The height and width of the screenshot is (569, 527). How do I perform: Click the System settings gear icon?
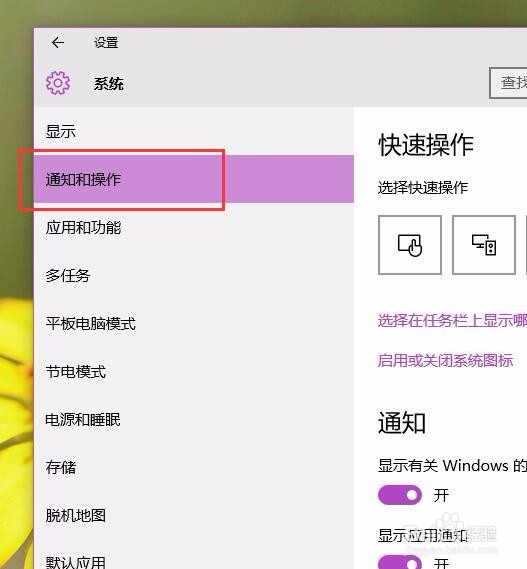click(x=58, y=83)
